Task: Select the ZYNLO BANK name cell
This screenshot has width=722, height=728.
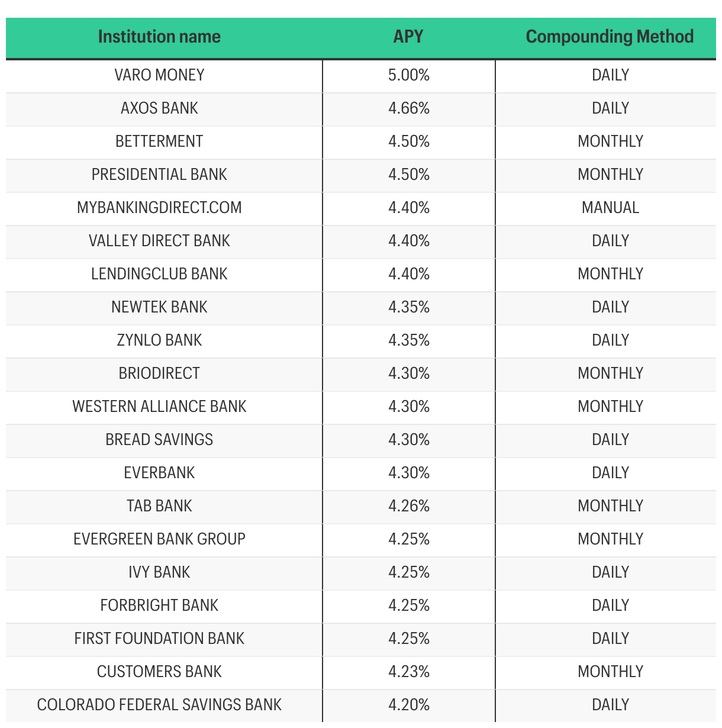Action: click(159, 340)
